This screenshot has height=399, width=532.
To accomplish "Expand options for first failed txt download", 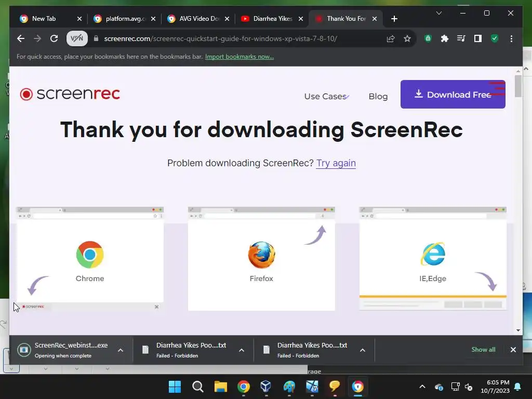I will pyautogui.click(x=241, y=350).
